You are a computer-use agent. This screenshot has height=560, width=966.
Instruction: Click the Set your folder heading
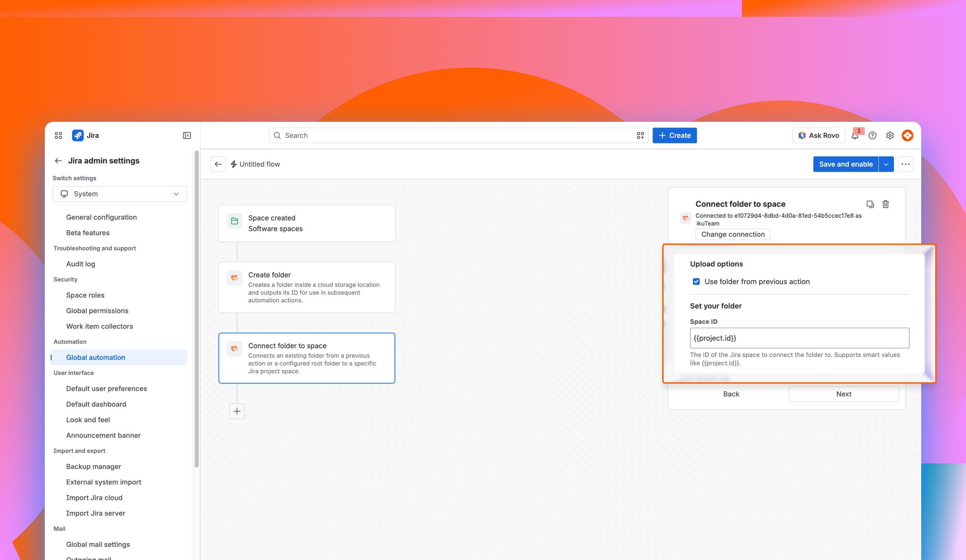(716, 306)
